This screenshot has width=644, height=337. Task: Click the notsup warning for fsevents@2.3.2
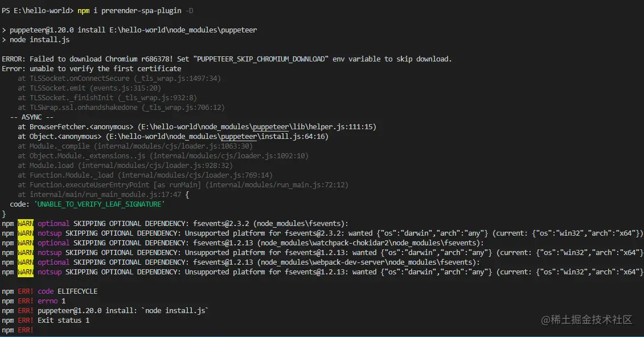coord(322,233)
